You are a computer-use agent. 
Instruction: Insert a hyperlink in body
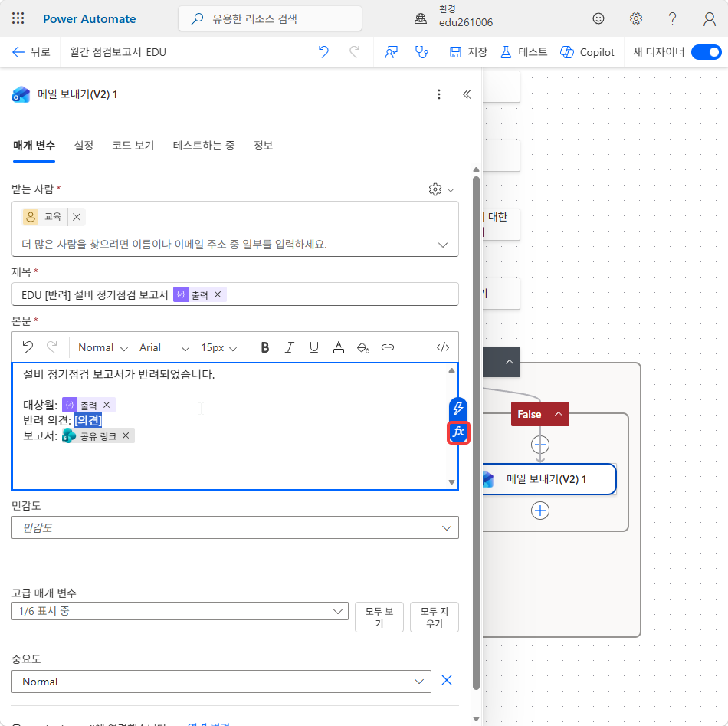pyautogui.click(x=388, y=347)
